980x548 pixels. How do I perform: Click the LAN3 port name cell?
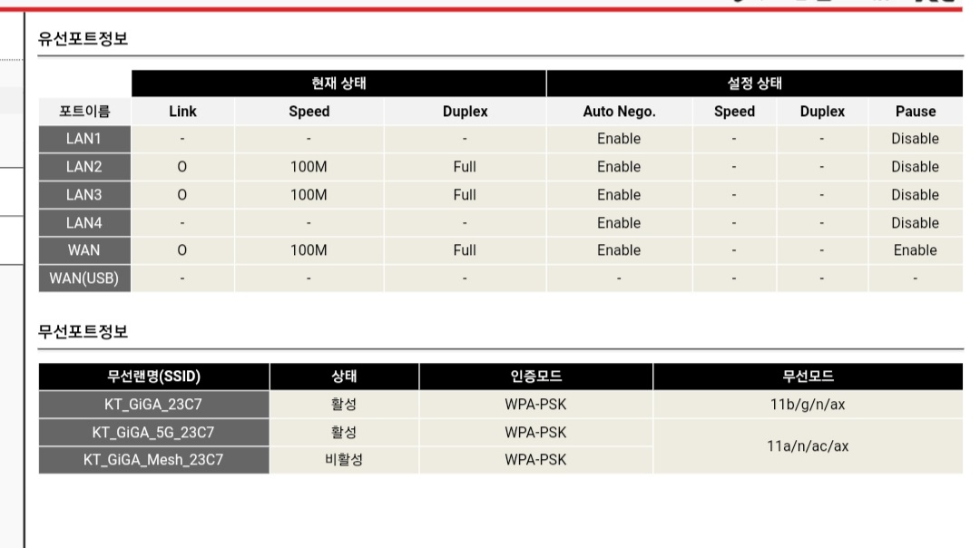coord(84,195)
